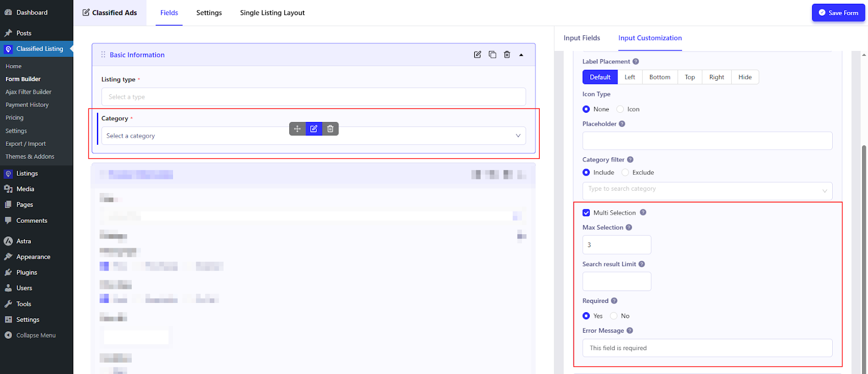Click the right panel vertical scrollbar
The image size is (868, 374).
[x=864, y=260]
